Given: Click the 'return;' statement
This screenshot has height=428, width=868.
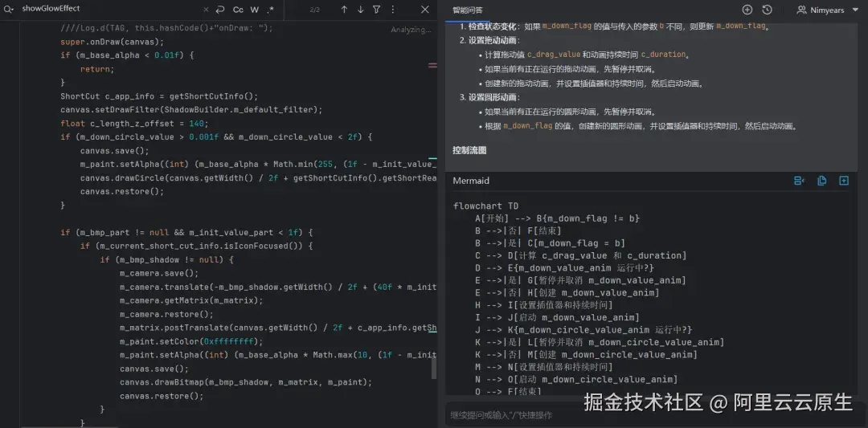Looking at the screenshot, I should pyautogui.click(x=97, y=69).
